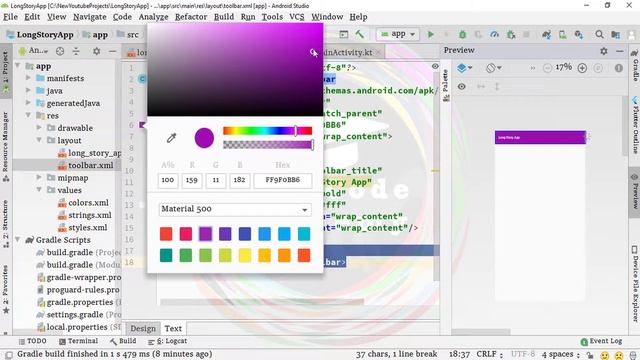Expand the manifests folder
The width and height of the screenshot is (640, 360).
point(28,78)
